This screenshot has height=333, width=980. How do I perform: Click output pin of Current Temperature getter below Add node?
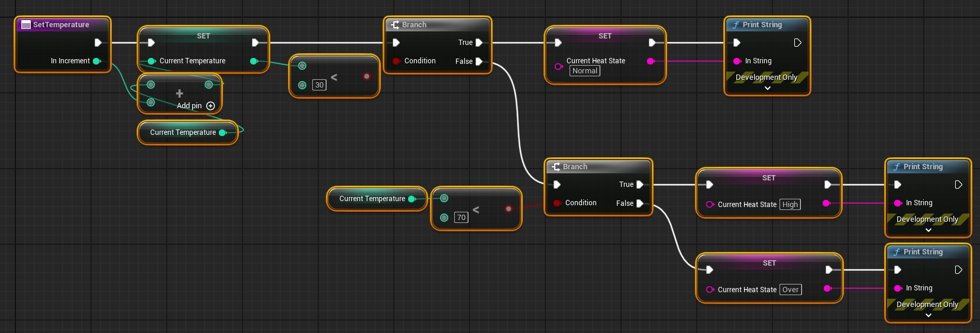[x=222, y=132]
